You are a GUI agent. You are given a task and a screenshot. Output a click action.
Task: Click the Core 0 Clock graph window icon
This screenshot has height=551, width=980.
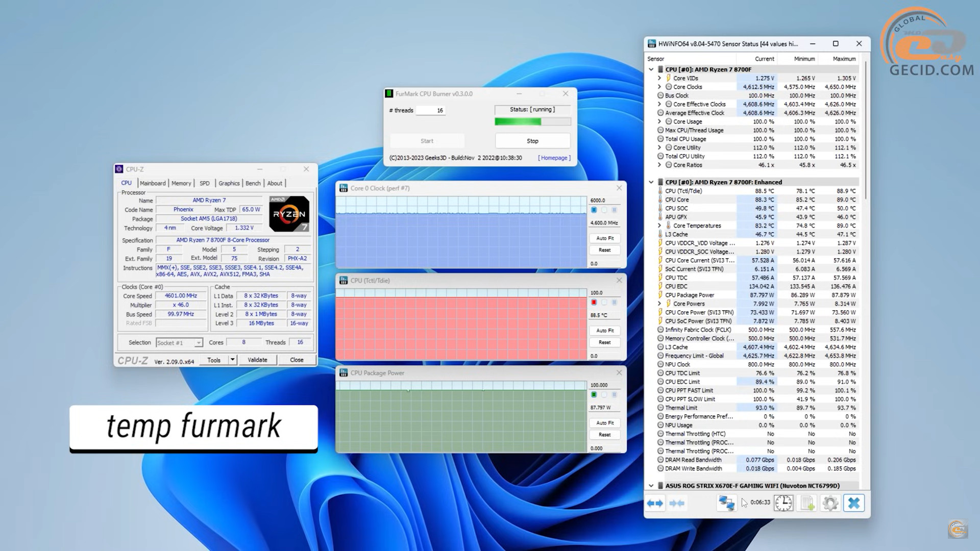point(344,188)
